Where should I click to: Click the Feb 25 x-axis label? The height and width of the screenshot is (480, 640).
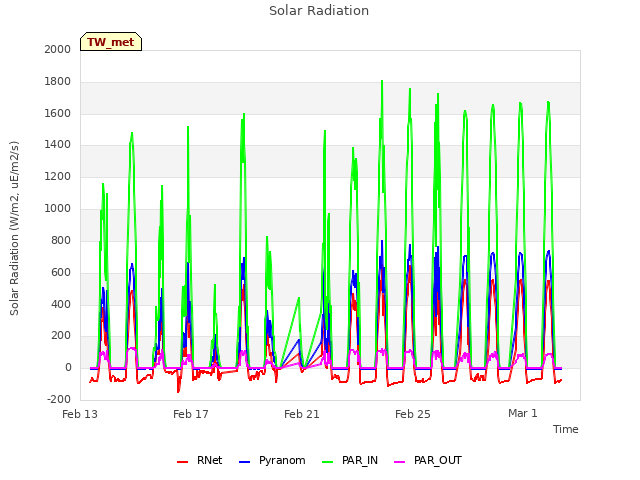(x=413, y=414)
